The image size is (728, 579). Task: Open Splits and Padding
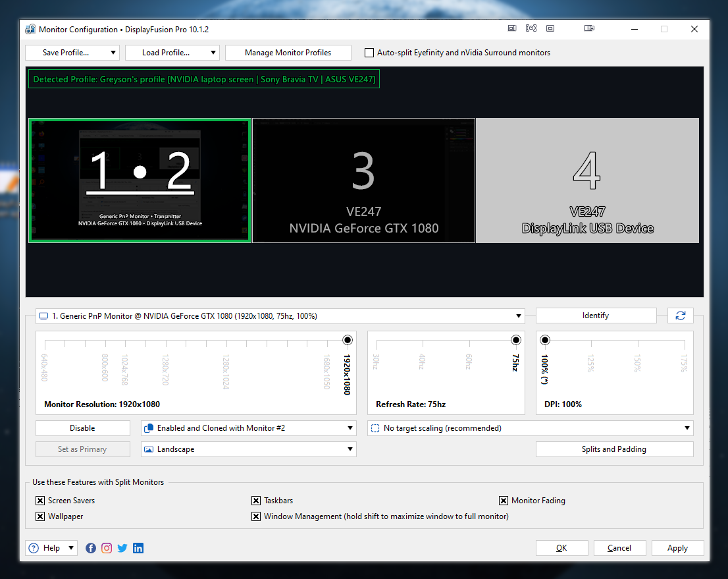614,449
